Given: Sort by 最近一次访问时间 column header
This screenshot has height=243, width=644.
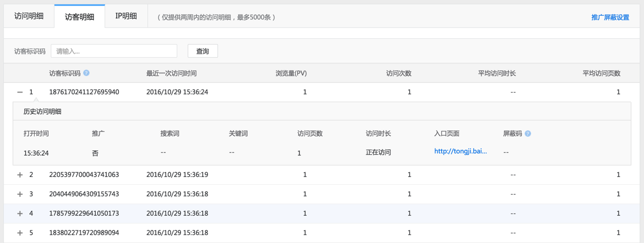Looking at the screenshot, I should (x=171, y=73).
